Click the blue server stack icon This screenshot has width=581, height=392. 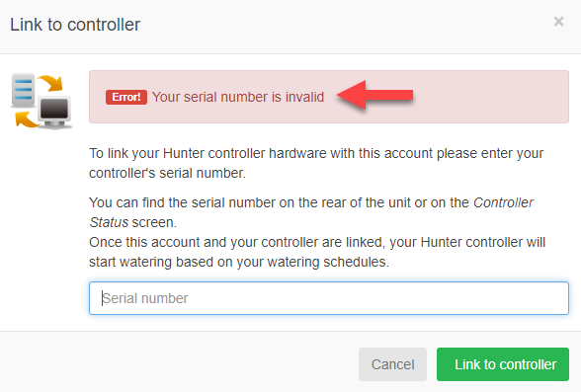point(23,90)
